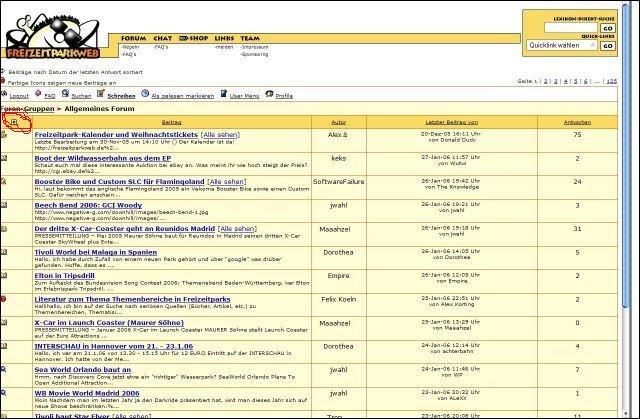Sort by the Antworten column header

(x=577, y=122)
